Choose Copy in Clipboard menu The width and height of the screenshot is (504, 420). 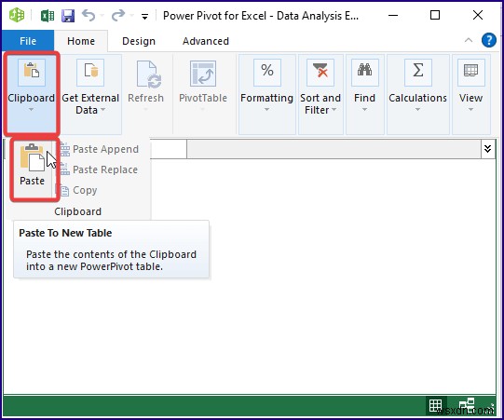pyautogui.click(x=79, y=190)
